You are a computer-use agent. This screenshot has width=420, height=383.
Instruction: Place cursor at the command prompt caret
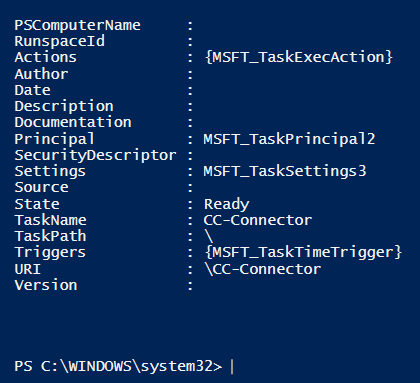point(232,367)
